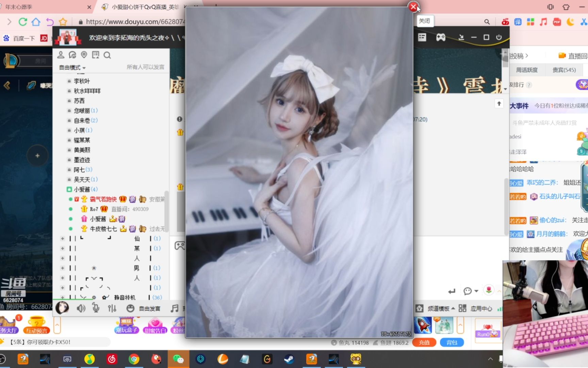Expand the channel row labeled 男
This screenshot has height=368, width=588.
[63, 268]
